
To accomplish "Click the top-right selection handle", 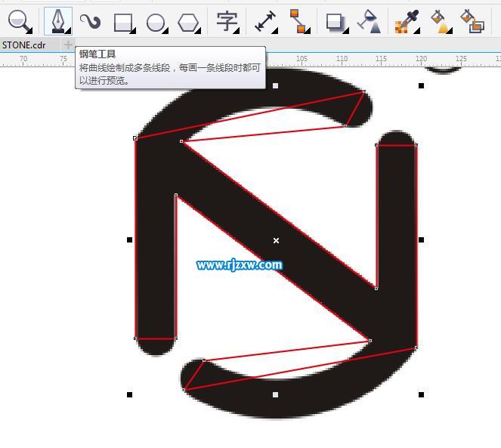I will tap(421, 85).
